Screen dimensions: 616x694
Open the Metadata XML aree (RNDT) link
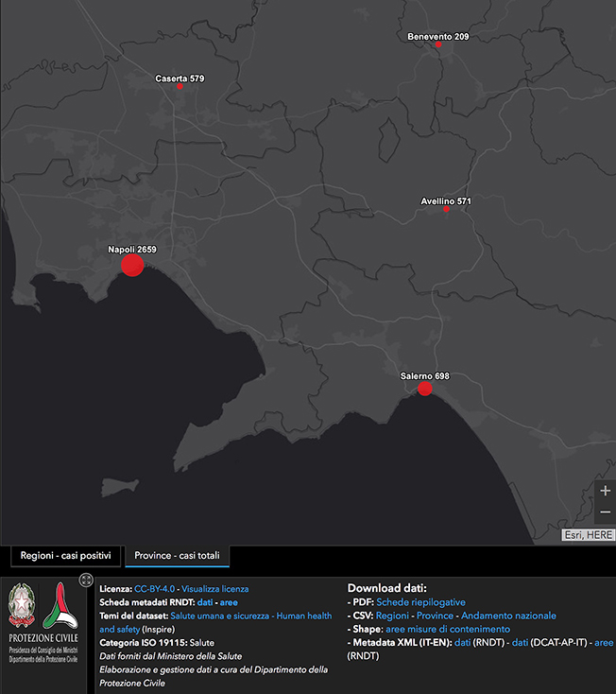click(x=604, y=642)
